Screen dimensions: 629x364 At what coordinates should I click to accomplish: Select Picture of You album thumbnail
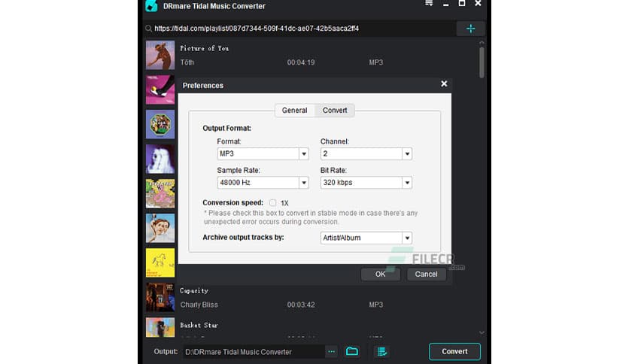pos(160,55)
